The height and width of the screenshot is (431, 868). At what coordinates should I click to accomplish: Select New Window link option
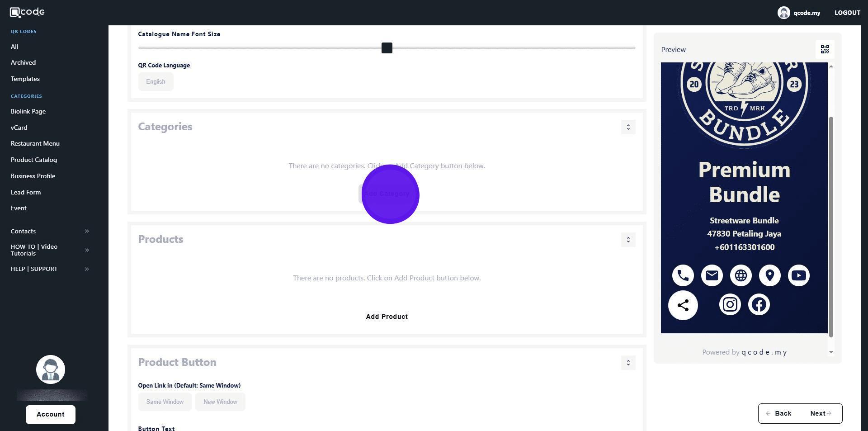[x=220, y=402]
